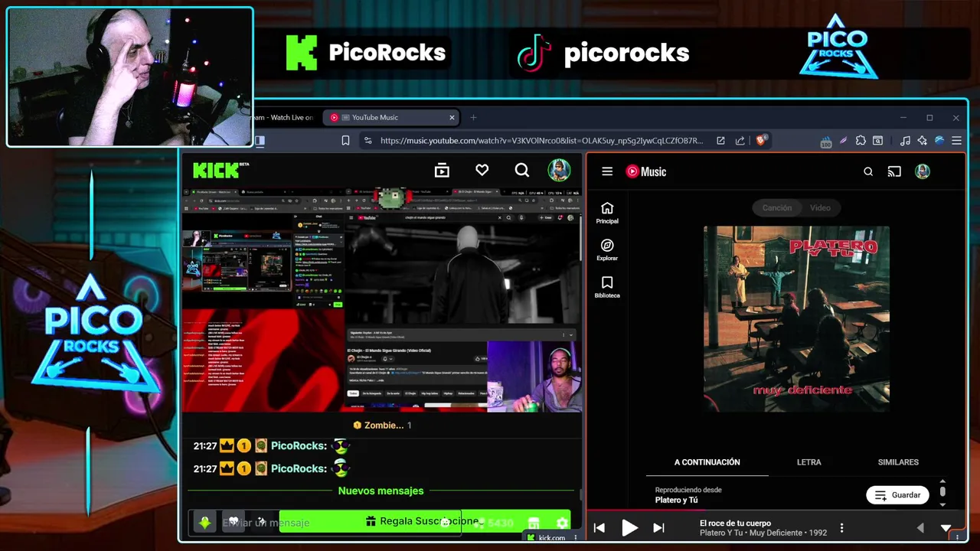Click Kick heart favorites icon

pos(482,170)
